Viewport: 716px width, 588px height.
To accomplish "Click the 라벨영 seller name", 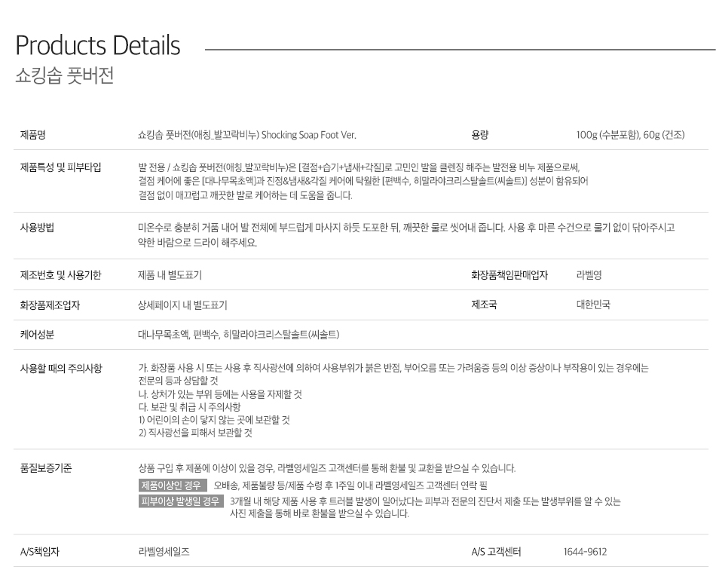I will (x=589, y=275).
